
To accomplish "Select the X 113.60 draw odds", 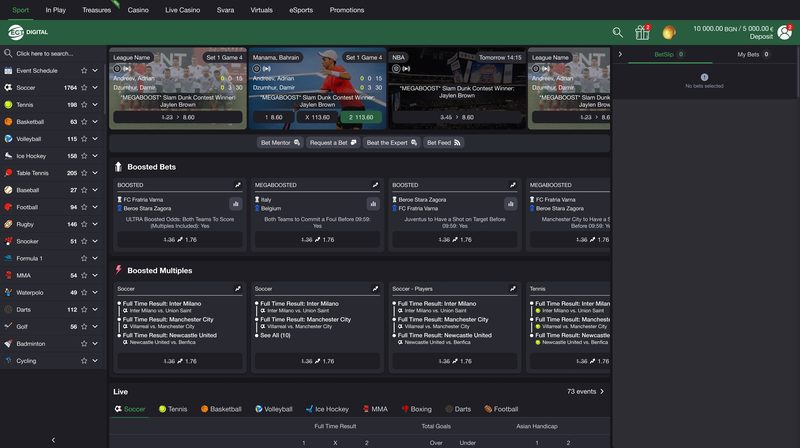I will point(317,117).
